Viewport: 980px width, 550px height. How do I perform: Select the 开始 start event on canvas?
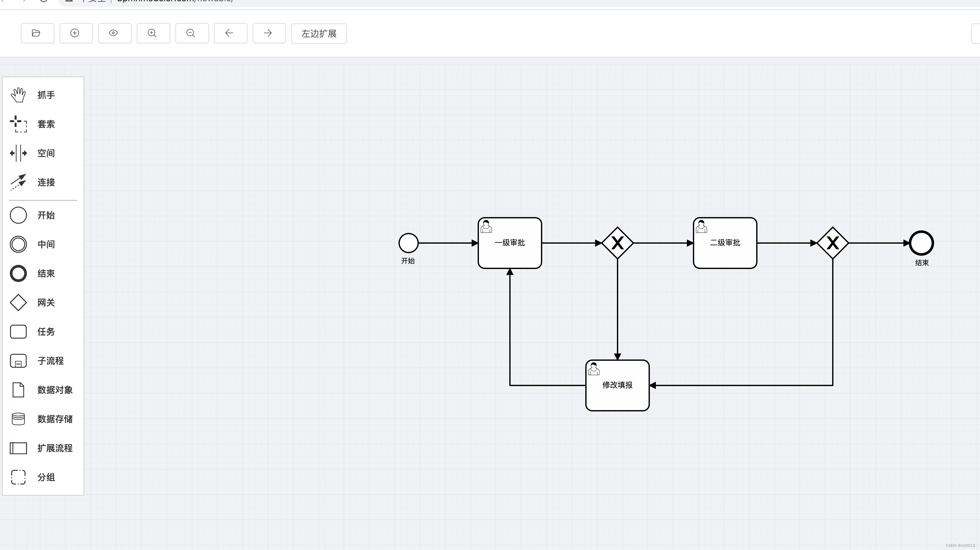[x=409, y=243]
